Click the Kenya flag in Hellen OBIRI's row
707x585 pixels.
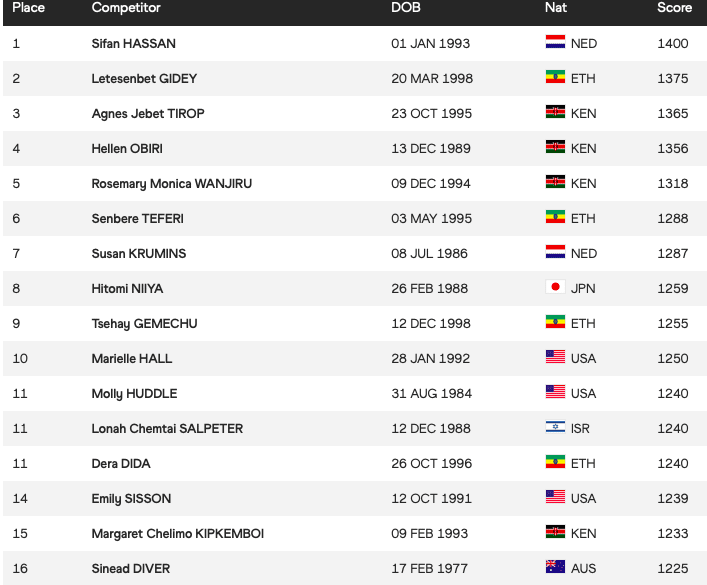[555, 148]
